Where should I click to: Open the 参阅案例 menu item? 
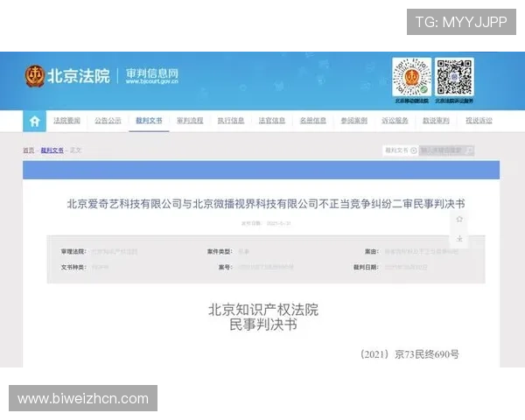(x=354, y=121)
